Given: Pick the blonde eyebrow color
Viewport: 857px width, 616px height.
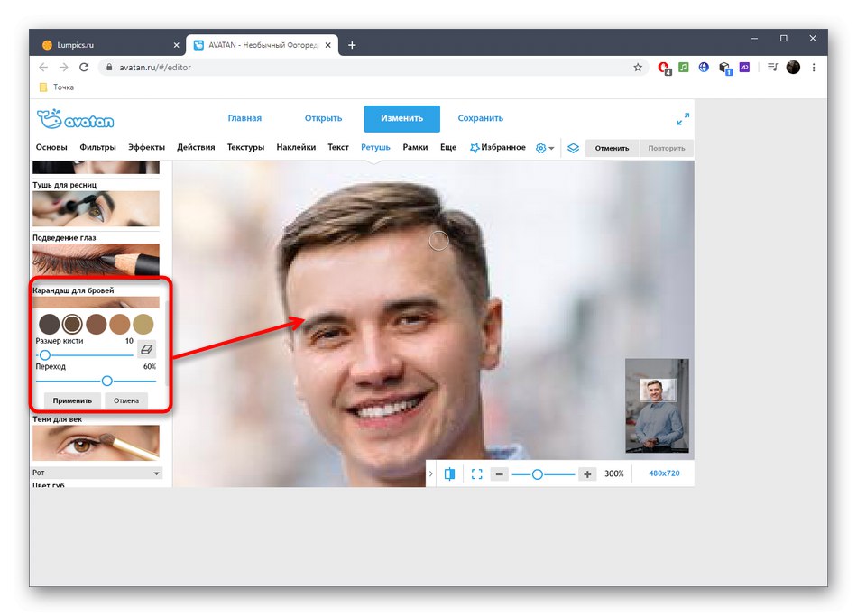Looking at the screenshot, I should click(x=143, y=324).
